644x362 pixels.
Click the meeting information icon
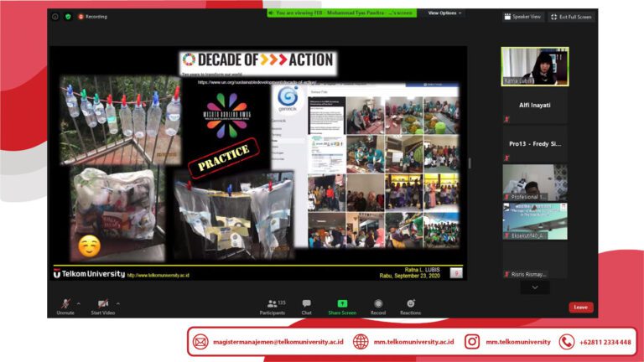click(55, 16)
